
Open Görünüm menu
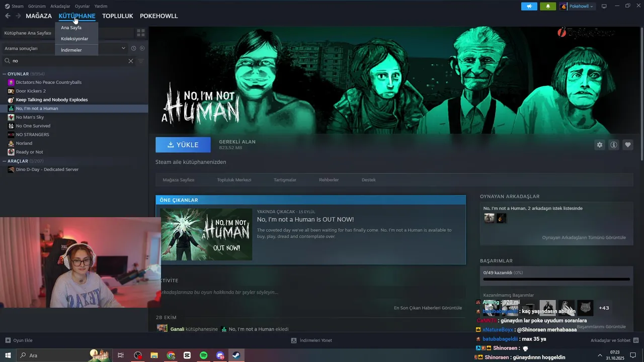coord(37,6)
